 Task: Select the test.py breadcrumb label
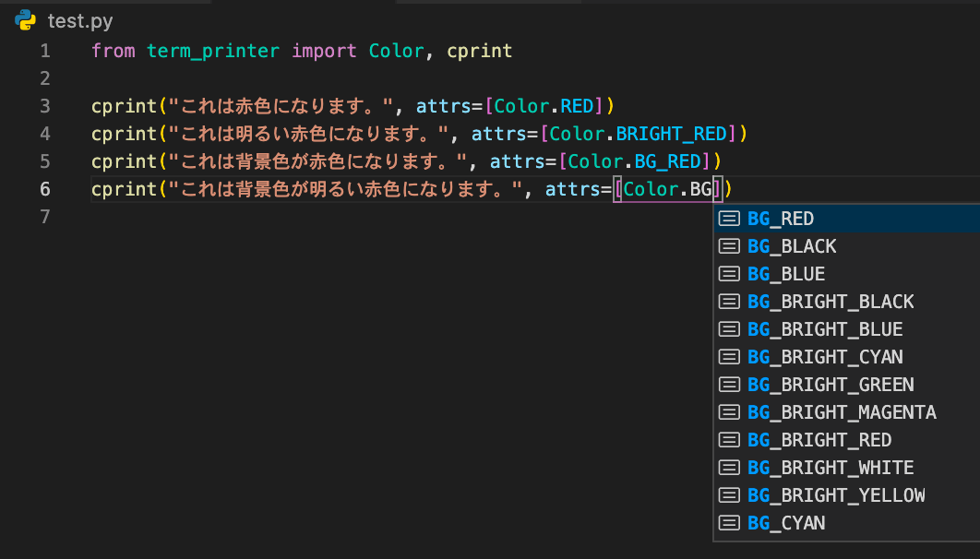(80, 20)
